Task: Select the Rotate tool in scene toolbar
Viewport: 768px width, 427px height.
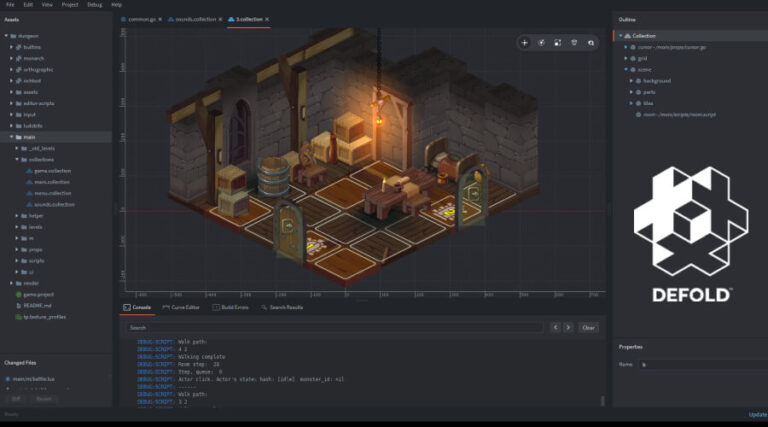Action: (x=541, y=43)
